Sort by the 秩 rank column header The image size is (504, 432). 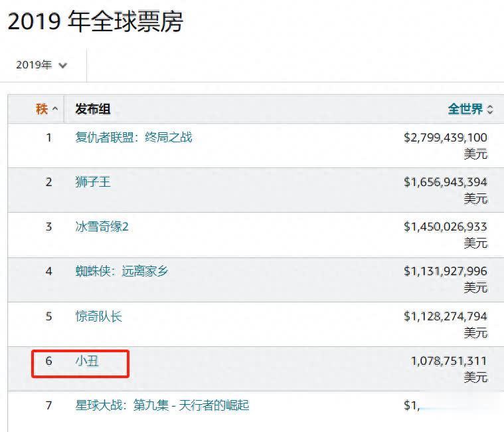tap(46, 109)
